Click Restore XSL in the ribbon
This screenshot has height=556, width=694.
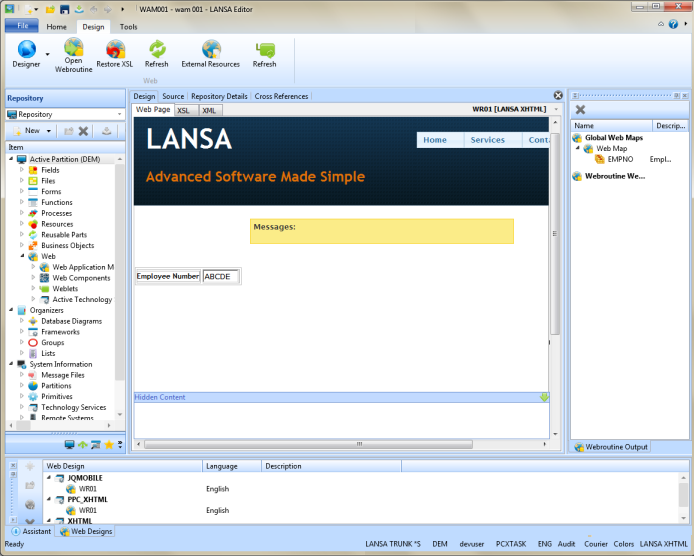point(115,54)
